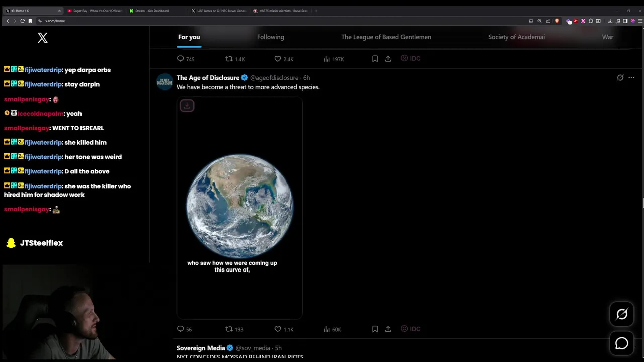
Task: Switch to the Stream - Kick Dashboard tab
Action: 156,11
